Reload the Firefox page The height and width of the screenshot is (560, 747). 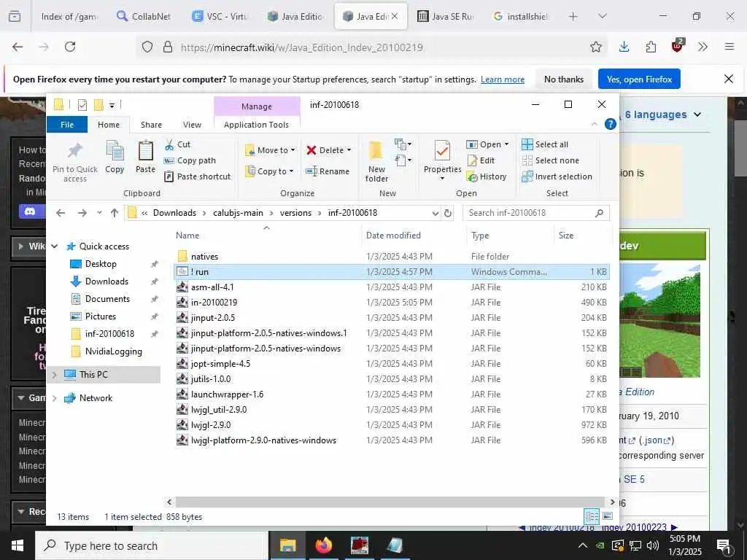(70, 47)
